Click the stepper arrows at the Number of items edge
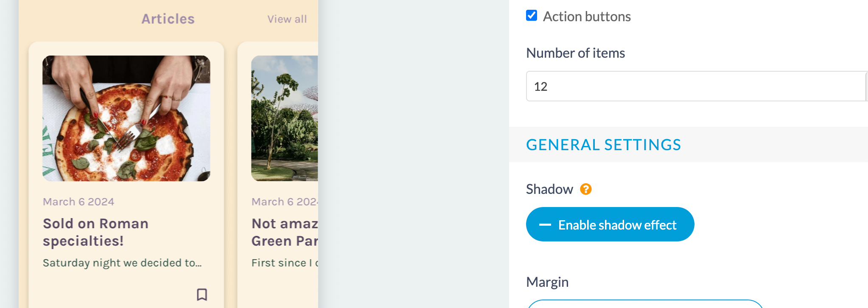Screen dimensions: 868x308 pyautogui.click(x=866, y=86)
